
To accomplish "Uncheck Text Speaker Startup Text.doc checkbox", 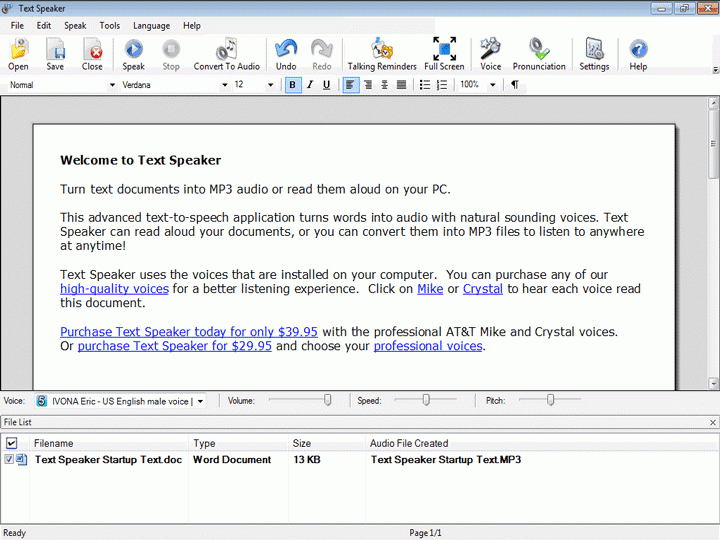I will coord(10,460).
